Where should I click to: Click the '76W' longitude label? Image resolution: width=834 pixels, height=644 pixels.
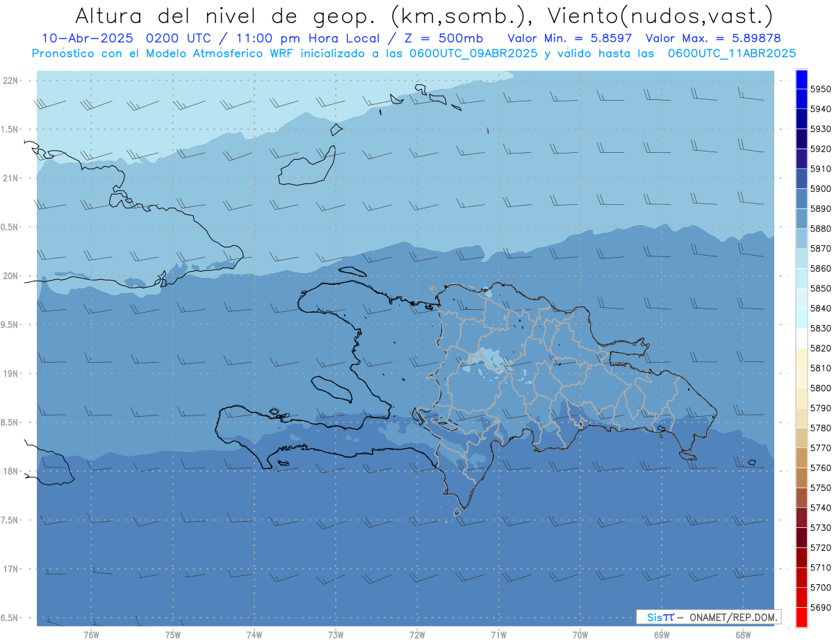click(91, 634)
